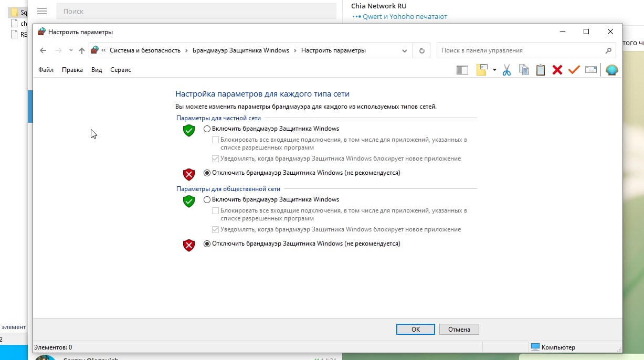Click green shield icon in private network section
644x360 pixels.
(x=189, y=131)
